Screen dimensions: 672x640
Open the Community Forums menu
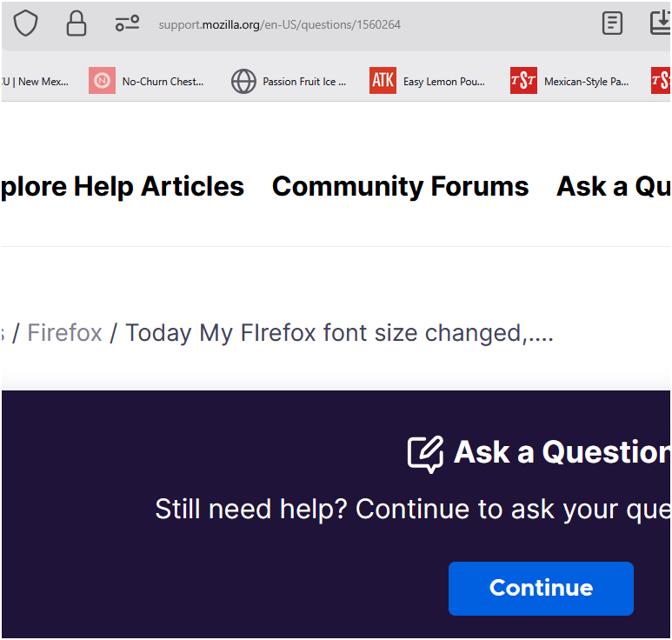(400, 186)
